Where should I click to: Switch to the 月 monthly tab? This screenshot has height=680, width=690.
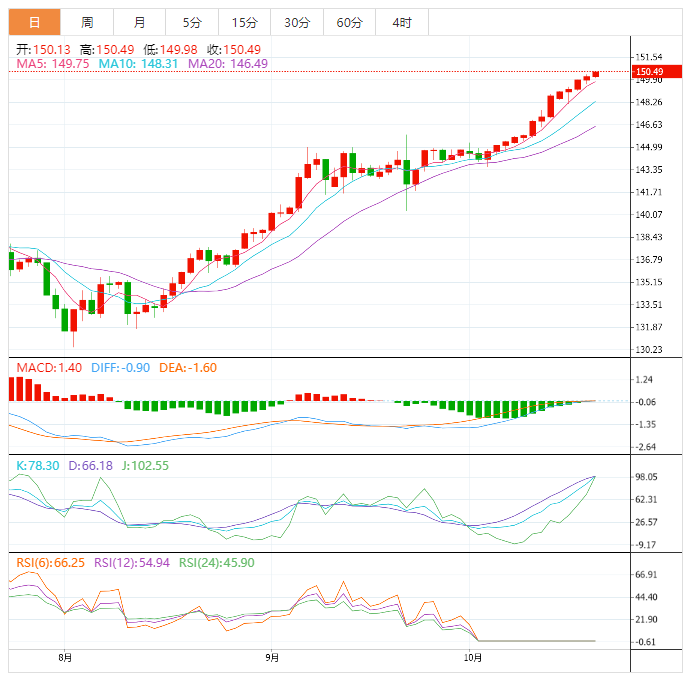pos(139,22)
